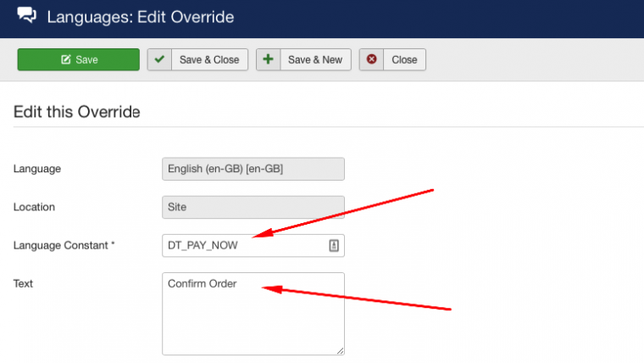Click the Edit this Override heading
Viewport: 644px width, 363px height.
(x=77, y=112)
